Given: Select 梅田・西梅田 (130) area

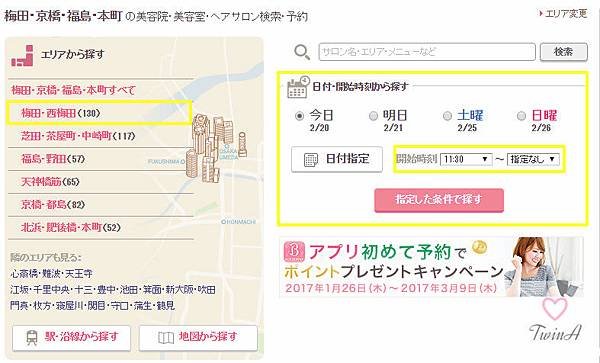Looking at the screenshot, I should [61, 113].
